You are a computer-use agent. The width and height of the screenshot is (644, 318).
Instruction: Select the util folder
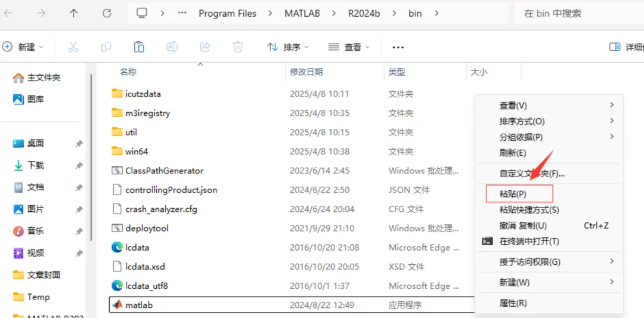[125, 132]
